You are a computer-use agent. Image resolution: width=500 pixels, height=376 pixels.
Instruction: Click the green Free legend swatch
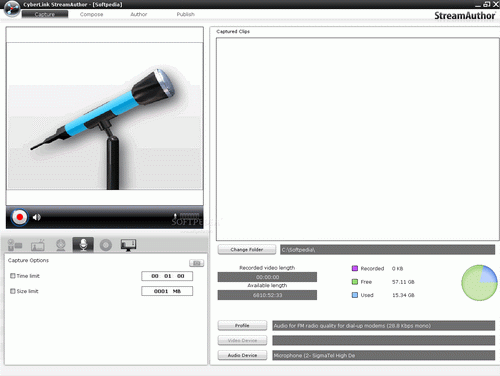tap(355, 282)
